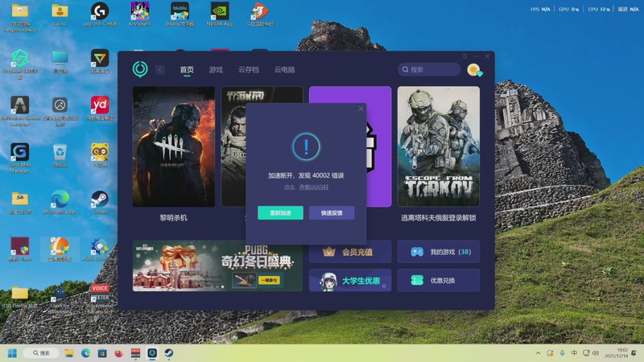Open the user avatar profile

click(474, 70)
